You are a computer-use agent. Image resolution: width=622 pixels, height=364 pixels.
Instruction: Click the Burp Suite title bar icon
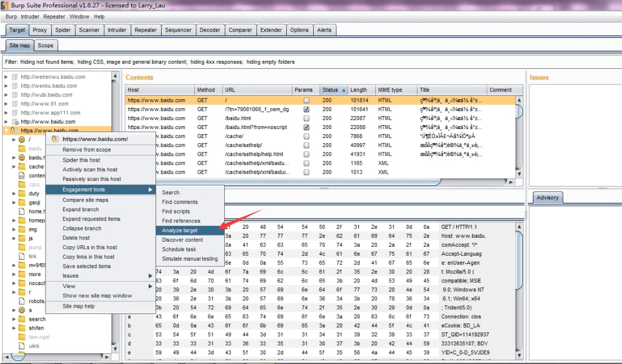pyautogui.click(x=5, y=5)
